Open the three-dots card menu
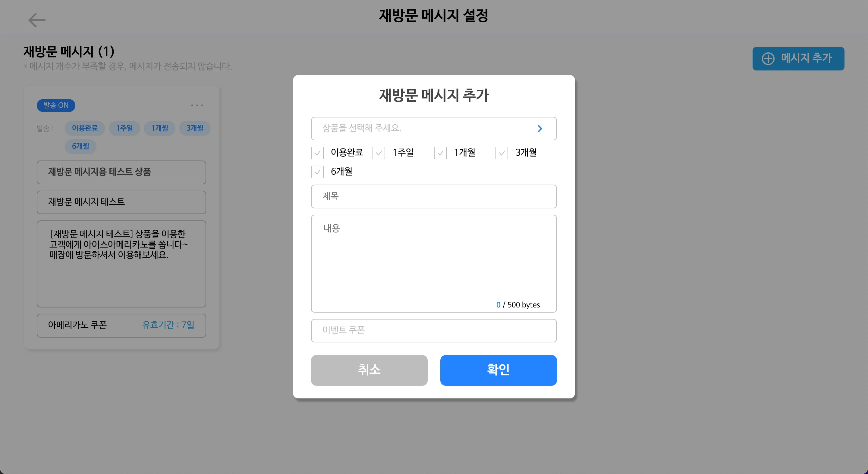868x474 pixels. (197, 105)
